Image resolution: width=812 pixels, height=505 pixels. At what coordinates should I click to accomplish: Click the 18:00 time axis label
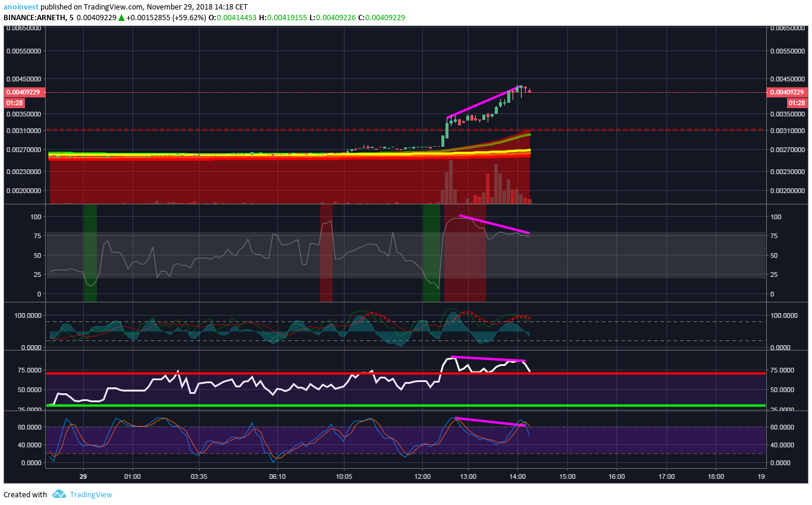(716, 476)
